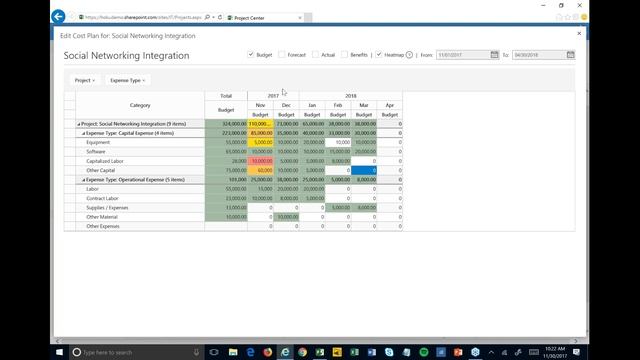The width and height of the screenshot is (640, 360).
Task: Click the refresh icon in address bar
Action: [x=220, y=18]
